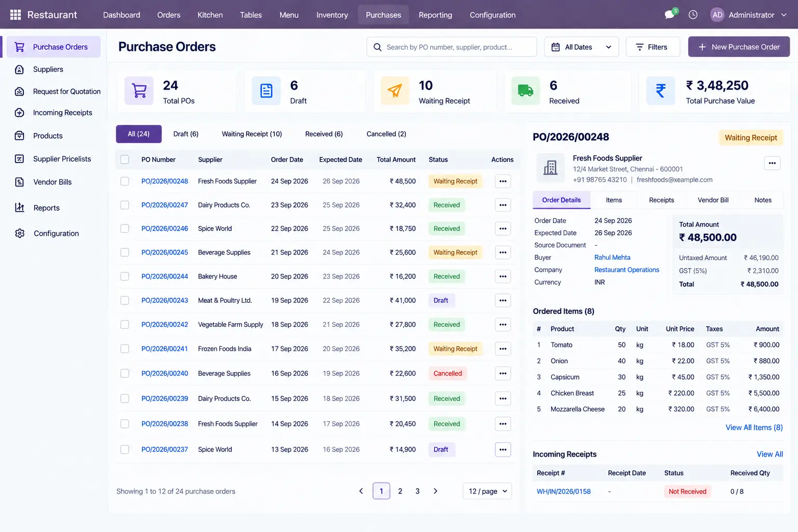
Task: Click the Supplier Pricelists sidebar icon
Action: point(20,159)
